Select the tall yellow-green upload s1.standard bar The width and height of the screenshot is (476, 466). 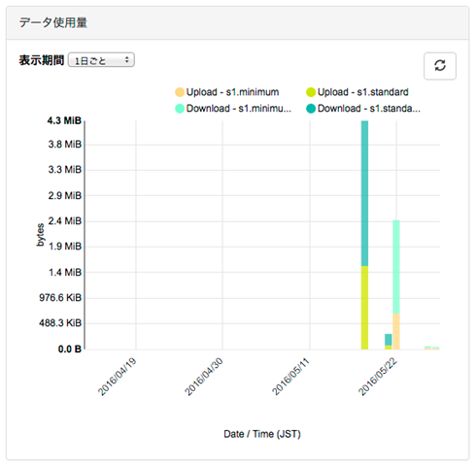point(364,308)
